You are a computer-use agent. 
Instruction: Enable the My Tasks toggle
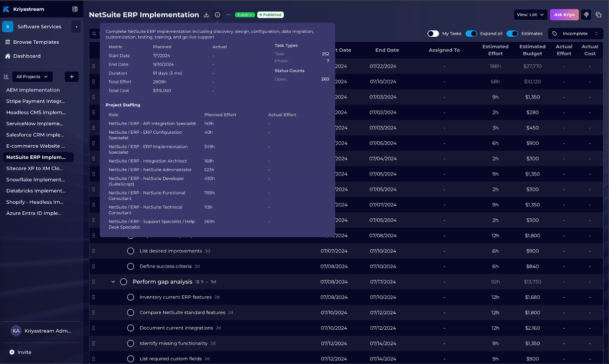433,33
